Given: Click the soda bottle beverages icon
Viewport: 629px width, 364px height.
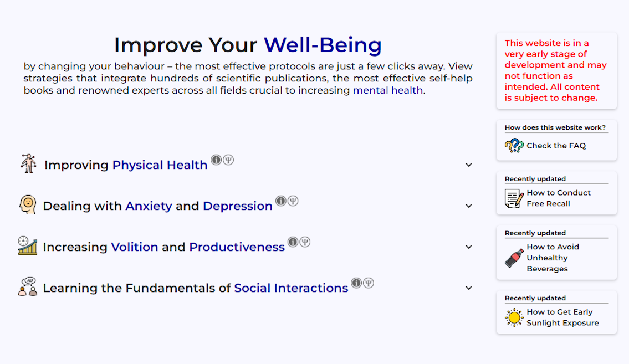Looking at the screenshot, I should pyautogui.click(x=514, y=258).
